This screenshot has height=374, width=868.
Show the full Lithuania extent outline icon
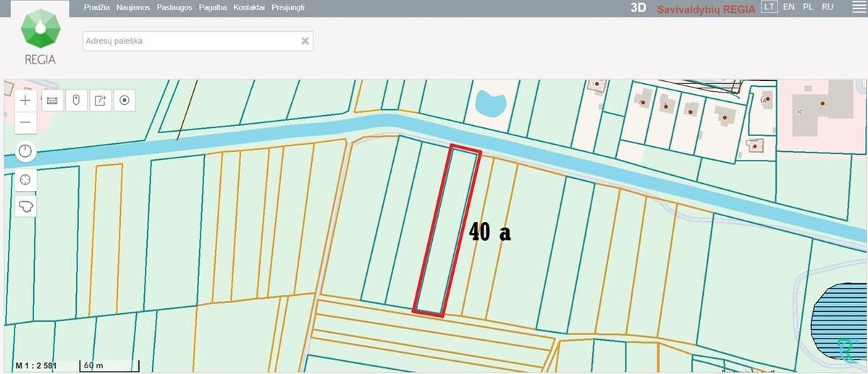(25, 206)
